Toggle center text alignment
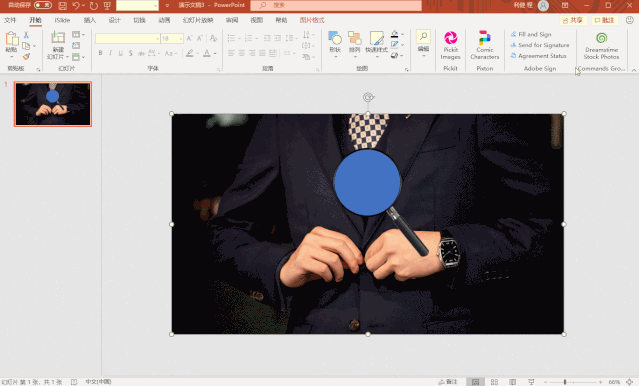This screenshot has height=386, width=639. pyautogui.click(x=242, y=53)
